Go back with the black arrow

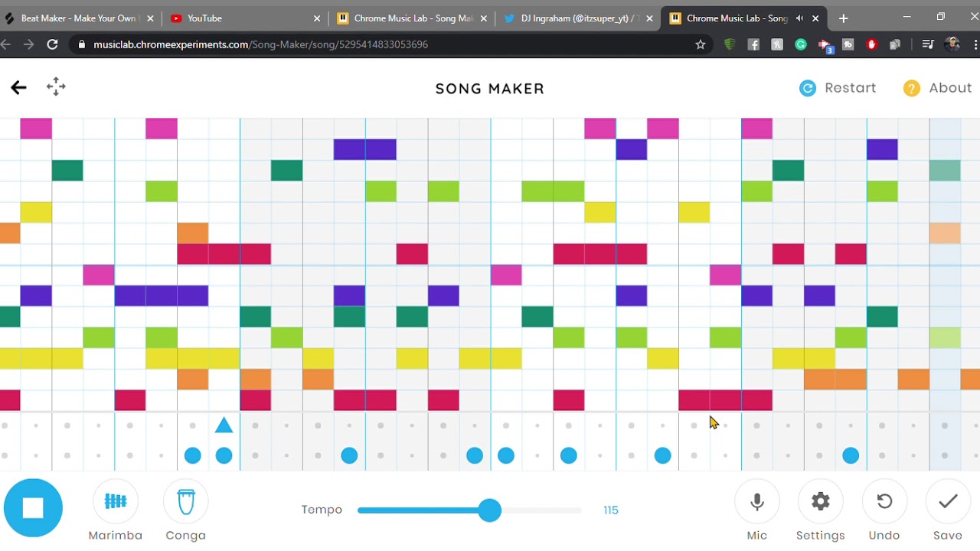pyautogui.click(x=18, y=87)
